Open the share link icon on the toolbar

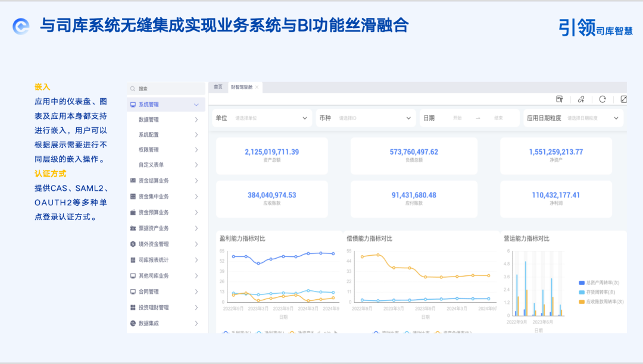point(580,100)
